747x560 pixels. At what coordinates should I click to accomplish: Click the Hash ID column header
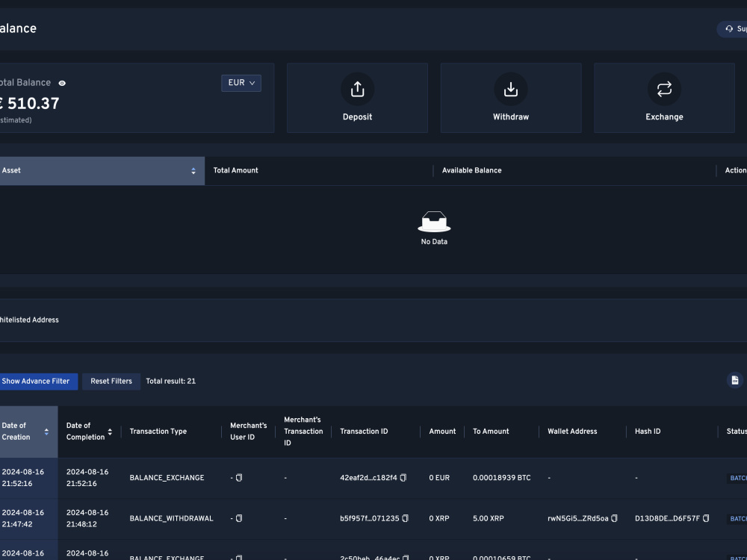pyautogui.click(x=648, y=432)
